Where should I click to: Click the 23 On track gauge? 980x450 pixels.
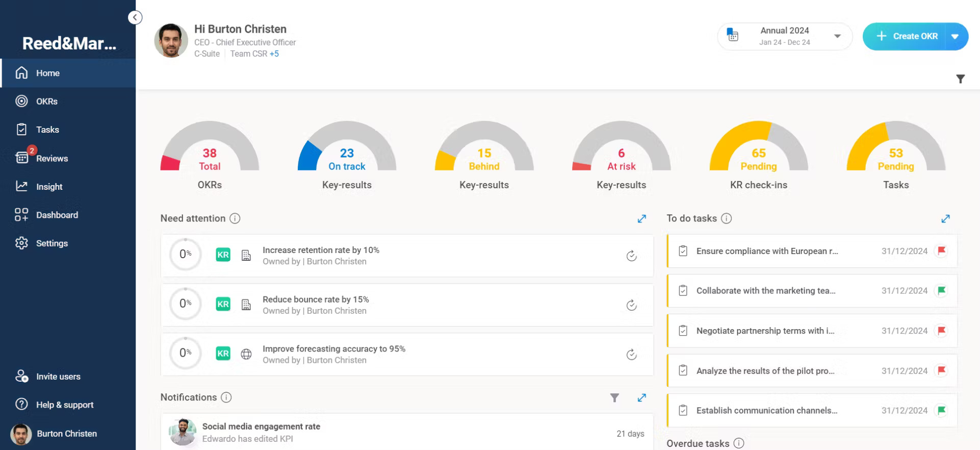pyautogui.click(x=347, y=153)
